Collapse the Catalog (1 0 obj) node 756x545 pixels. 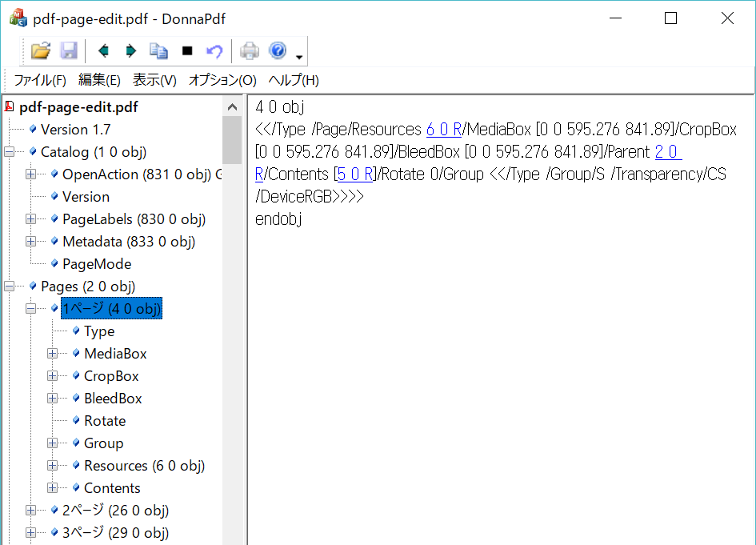[x=10, y=152]
